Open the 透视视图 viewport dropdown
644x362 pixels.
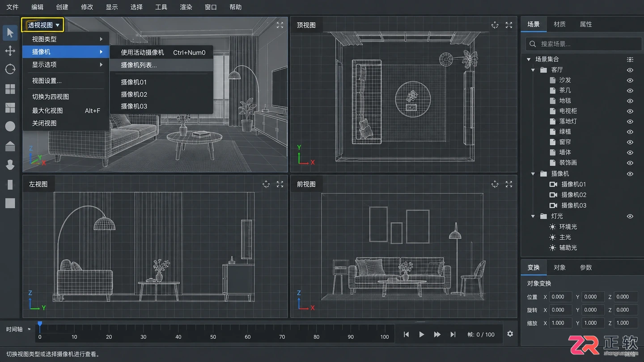coord(43,25)
